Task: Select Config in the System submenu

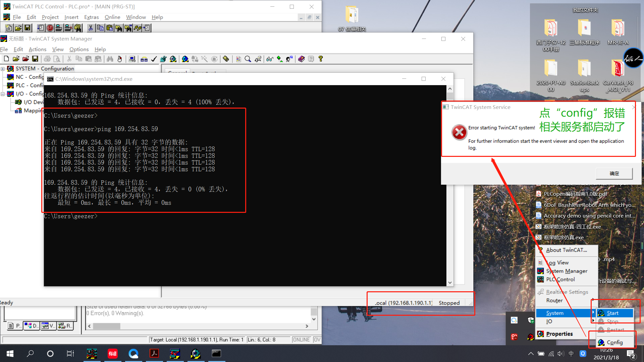Action: [x=614, y=342]
